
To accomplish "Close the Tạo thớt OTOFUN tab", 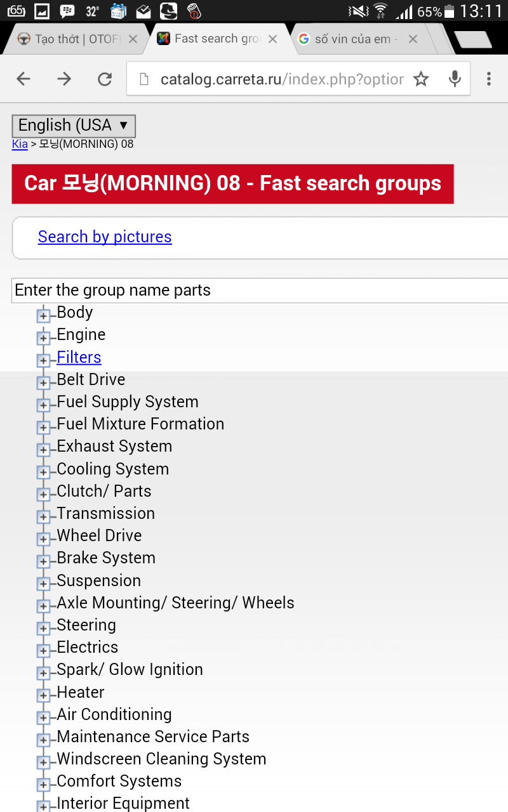I will (133, 39).
